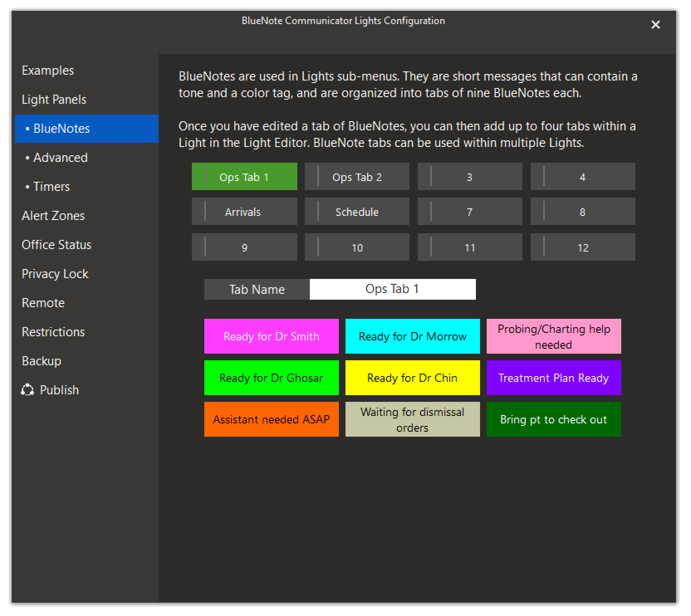Open the Light Panels section
The height and width of the screenshot is (616, 691).
(x=87, y=100)
